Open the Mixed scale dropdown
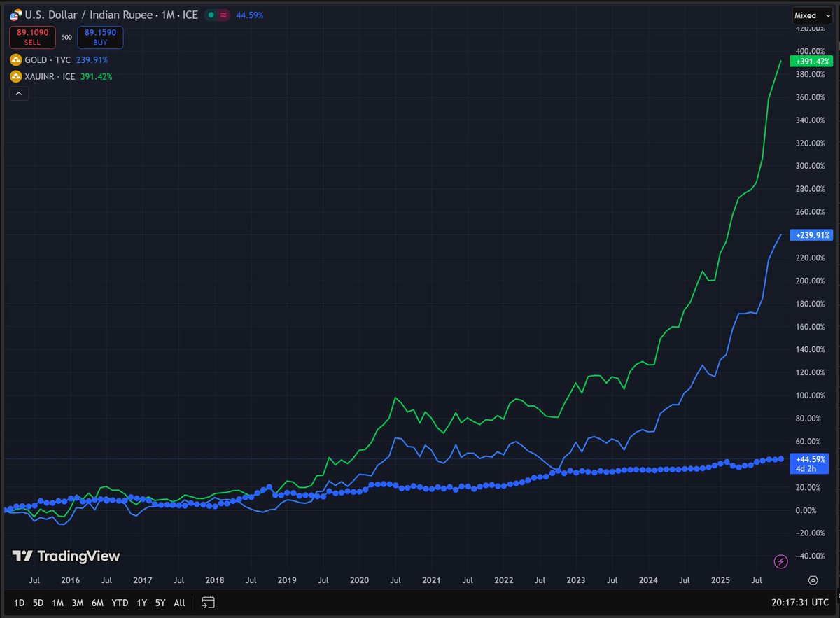 click(807, 15)
